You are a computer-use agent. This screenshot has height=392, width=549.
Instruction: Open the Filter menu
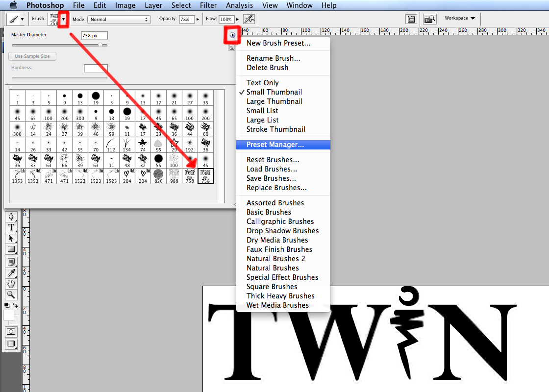tap(208, 5)
